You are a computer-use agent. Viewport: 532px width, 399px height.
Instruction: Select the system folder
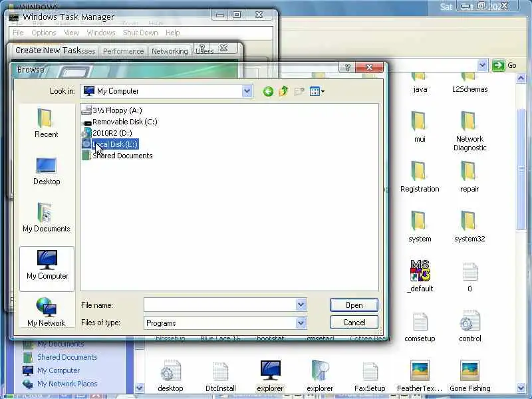click(420, 226)
